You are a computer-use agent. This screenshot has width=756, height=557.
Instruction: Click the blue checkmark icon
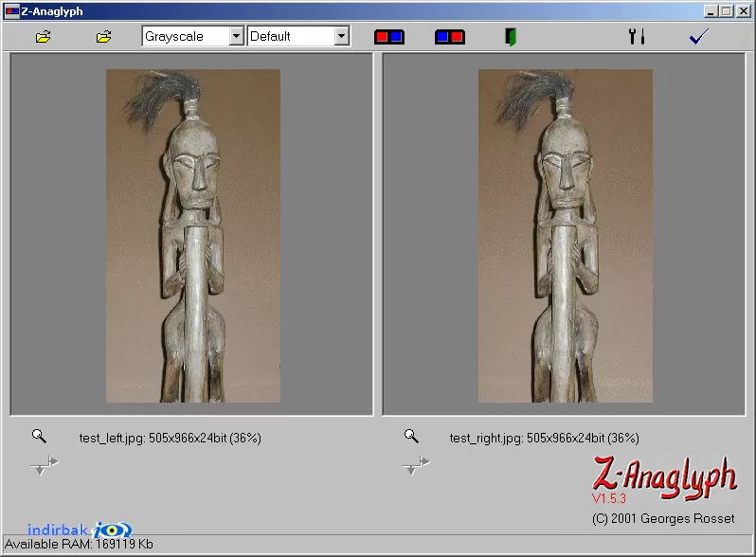click(698, 36)
